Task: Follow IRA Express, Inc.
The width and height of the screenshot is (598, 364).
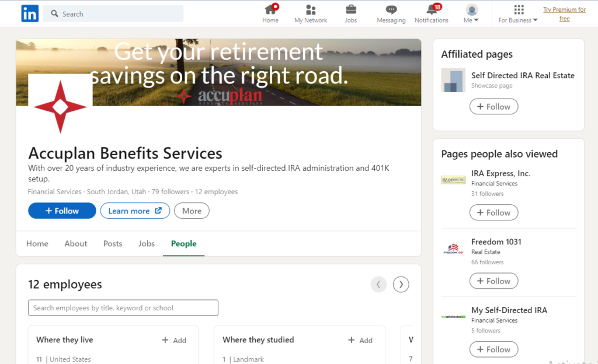Action: point(494,212)
